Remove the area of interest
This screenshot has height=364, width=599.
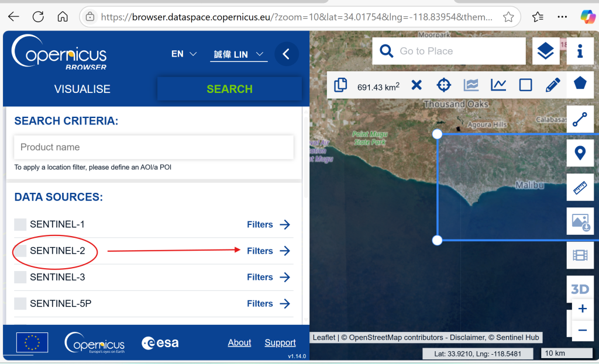[x=416, y=85]
